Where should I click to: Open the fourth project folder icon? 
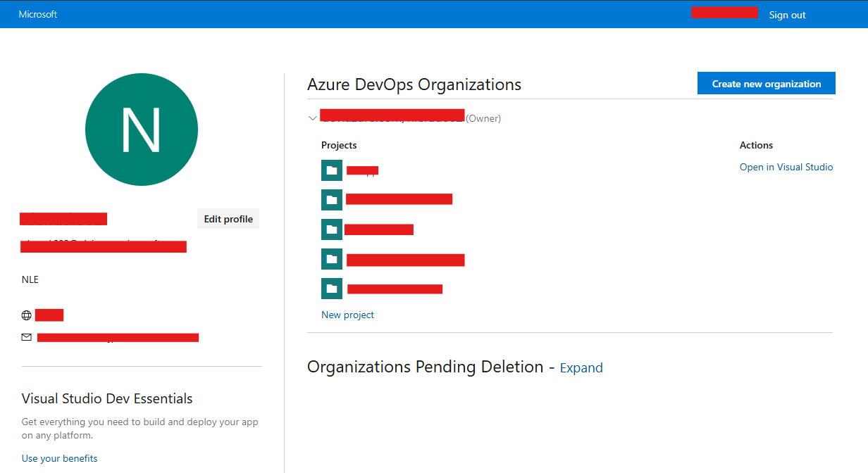pos(332,259)
